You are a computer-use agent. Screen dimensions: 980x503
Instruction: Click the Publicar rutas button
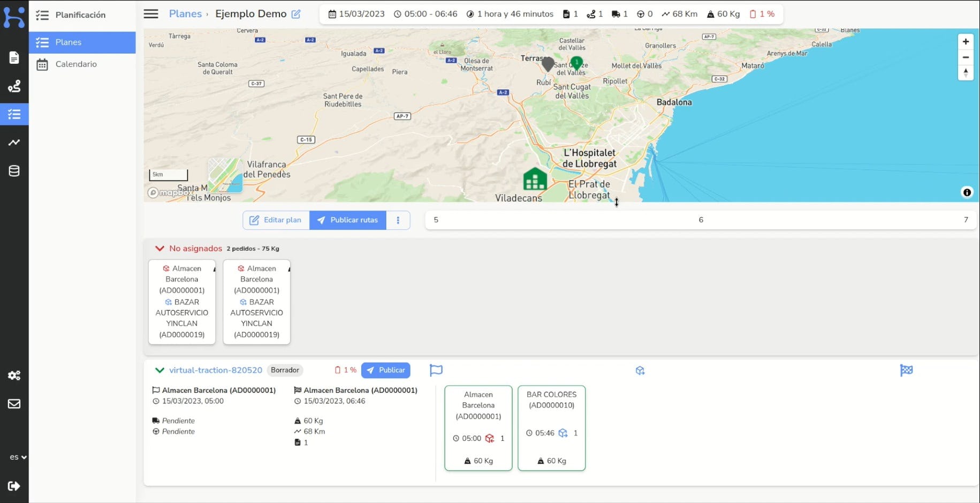pos(347,220)
